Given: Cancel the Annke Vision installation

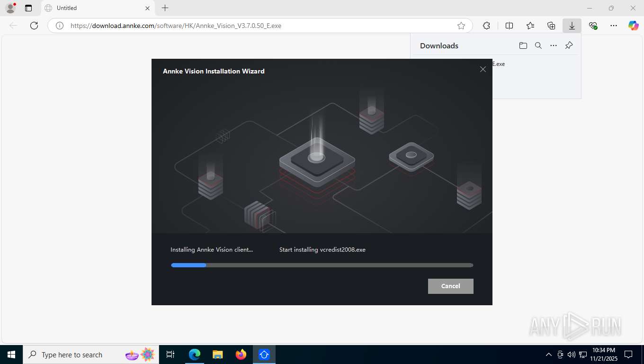Looking at the screenshot, I should [450, 286].
